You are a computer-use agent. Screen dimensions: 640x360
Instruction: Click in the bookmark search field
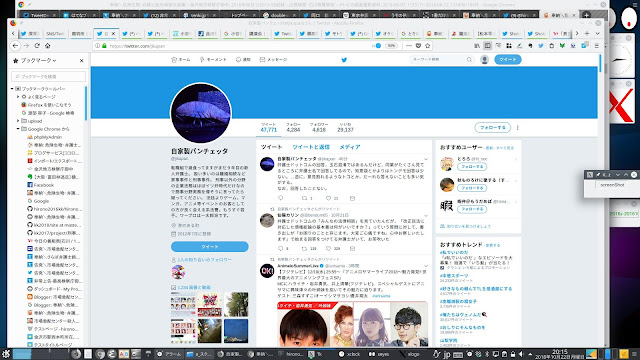(49, 76)
